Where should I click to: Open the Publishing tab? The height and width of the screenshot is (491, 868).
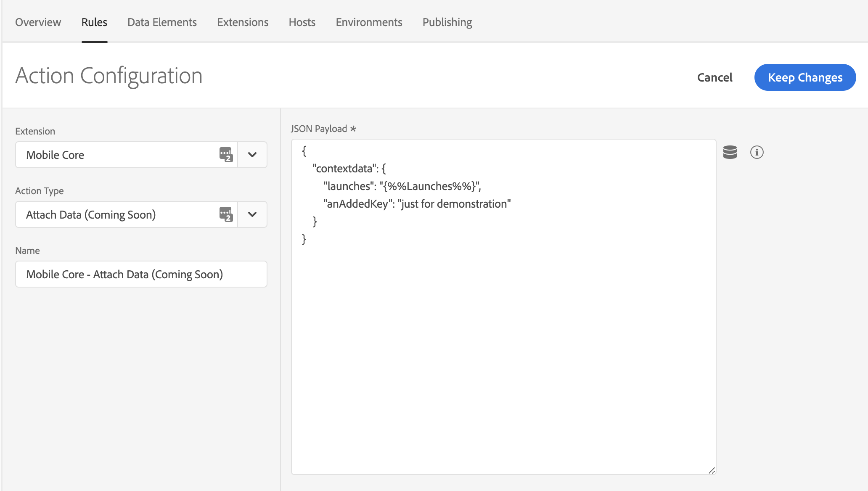[x=447, y=22]
